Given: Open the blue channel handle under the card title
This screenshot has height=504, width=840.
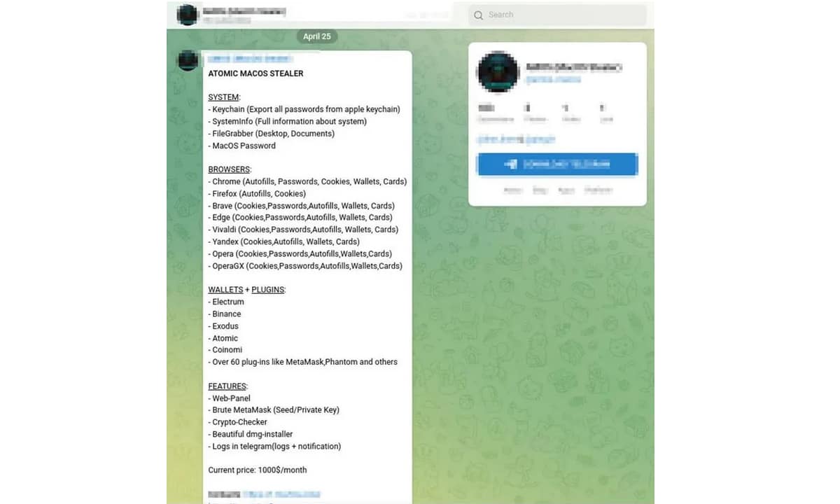Looking at the screenshot, I should (x=554, y=80).
